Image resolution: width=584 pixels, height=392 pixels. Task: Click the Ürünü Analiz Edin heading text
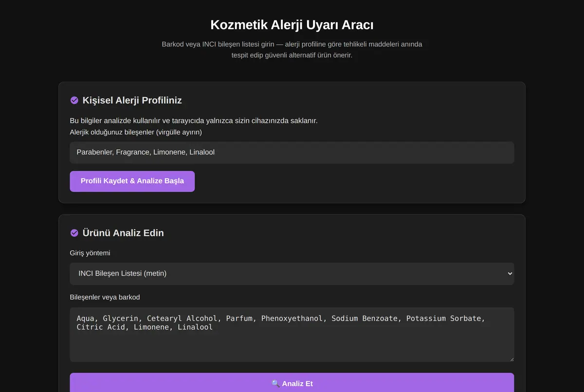pyautogui.click(x=123, y=233)
